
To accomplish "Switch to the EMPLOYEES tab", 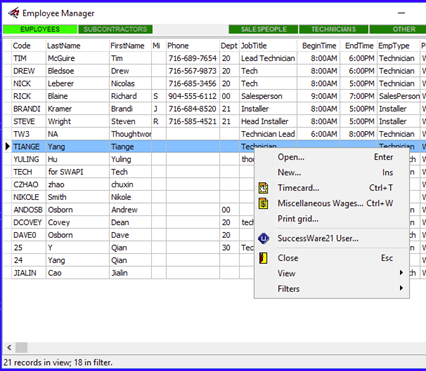I will tap(40, 29).
